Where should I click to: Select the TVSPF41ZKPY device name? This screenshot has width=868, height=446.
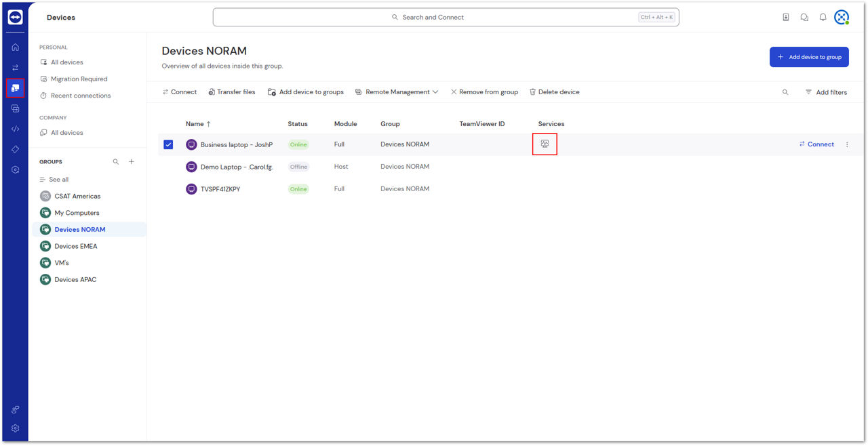tap(220, 189)
